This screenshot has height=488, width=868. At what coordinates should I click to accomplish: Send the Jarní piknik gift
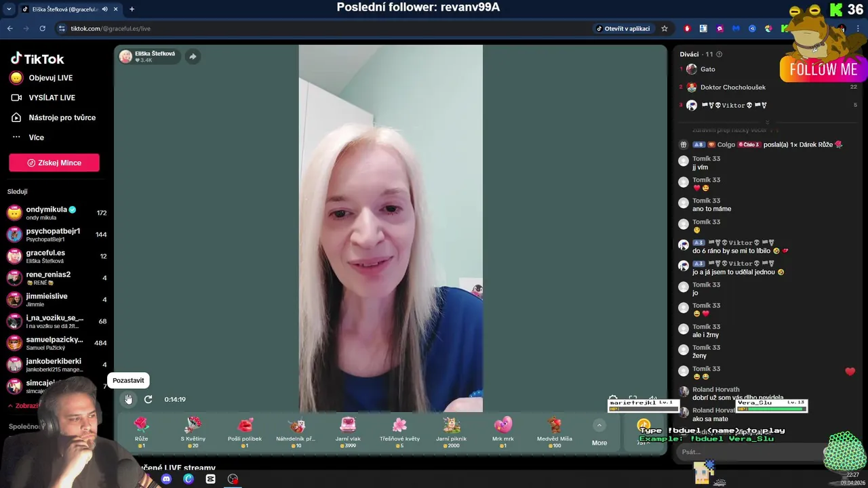451,432
